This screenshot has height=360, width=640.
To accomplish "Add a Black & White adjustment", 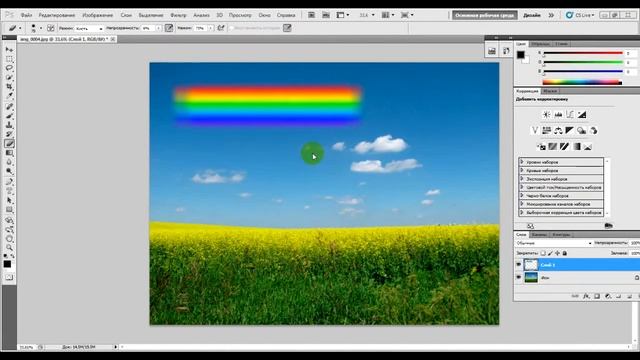I will tap(570, 131).
